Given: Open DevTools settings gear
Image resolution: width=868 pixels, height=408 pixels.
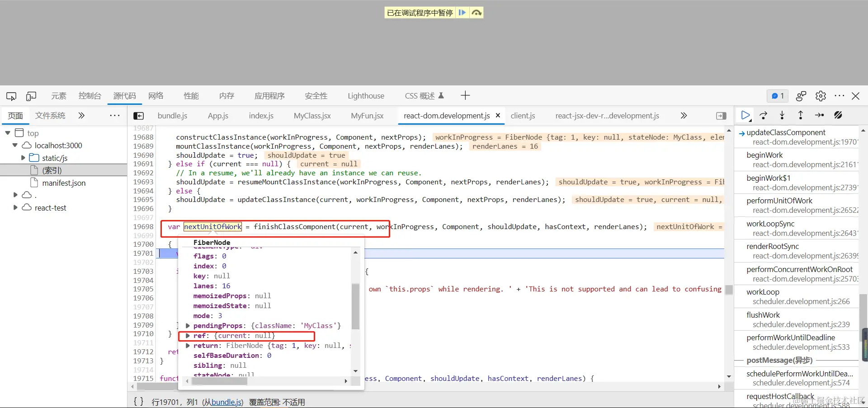Looking at the screenshot, I should (821, 96).
